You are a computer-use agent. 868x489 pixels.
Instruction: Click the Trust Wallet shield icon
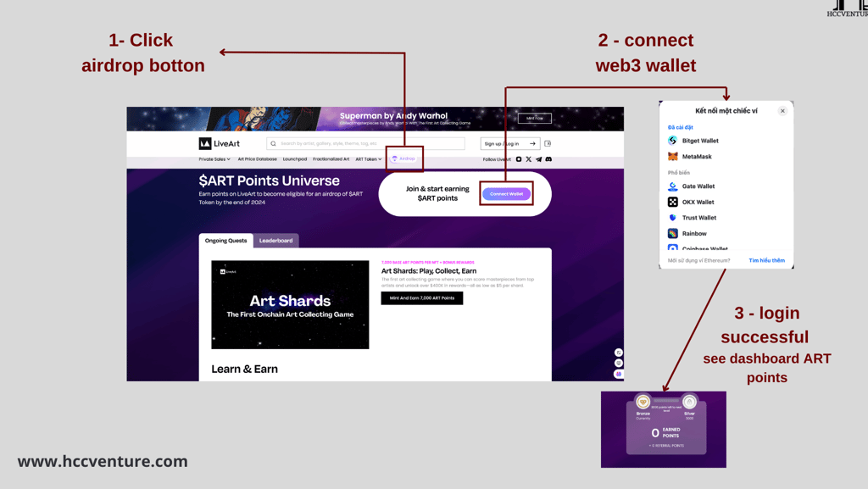(x=672, y=218)
